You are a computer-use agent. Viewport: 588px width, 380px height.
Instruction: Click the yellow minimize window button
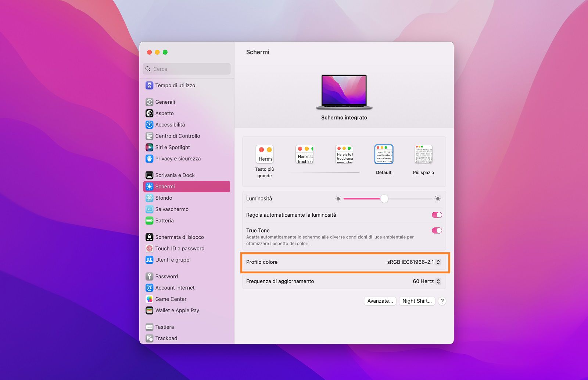157,52
